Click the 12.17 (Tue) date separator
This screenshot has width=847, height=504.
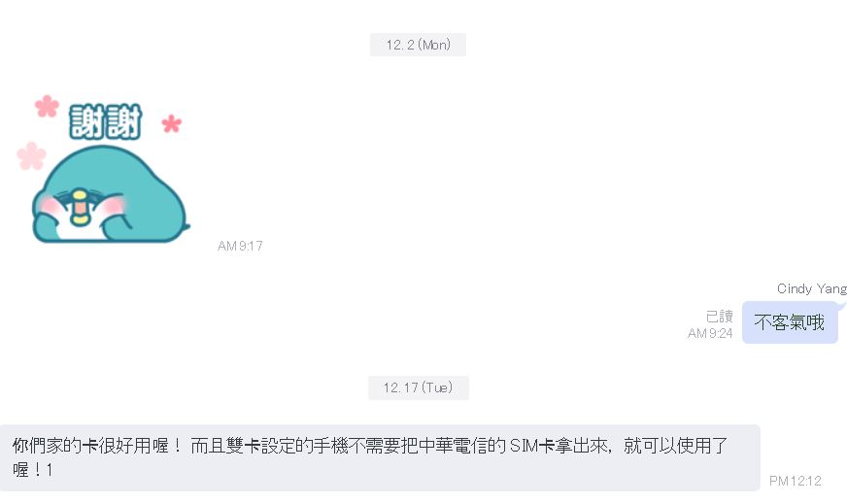[x=418, y=387]
